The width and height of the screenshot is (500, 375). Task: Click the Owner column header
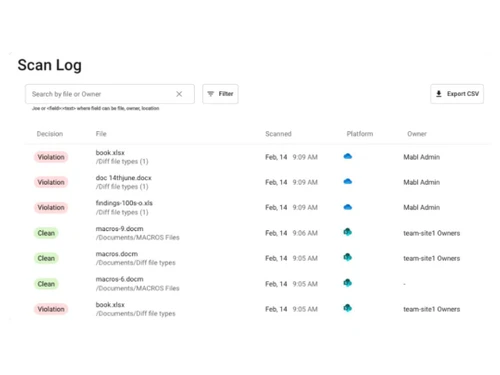(417, 134)
